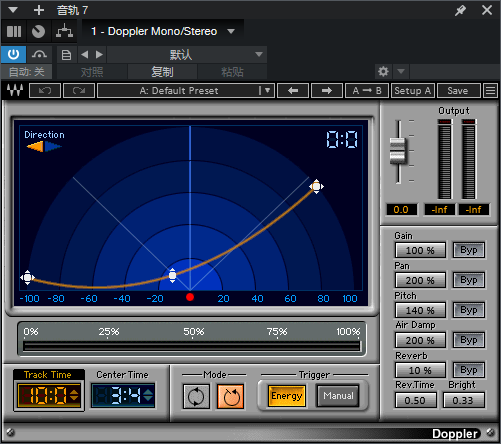Image resolution: width=501 pixels, height=444 pixels.
Task: Go to next preset with right triangle
Action: (99, 54)
